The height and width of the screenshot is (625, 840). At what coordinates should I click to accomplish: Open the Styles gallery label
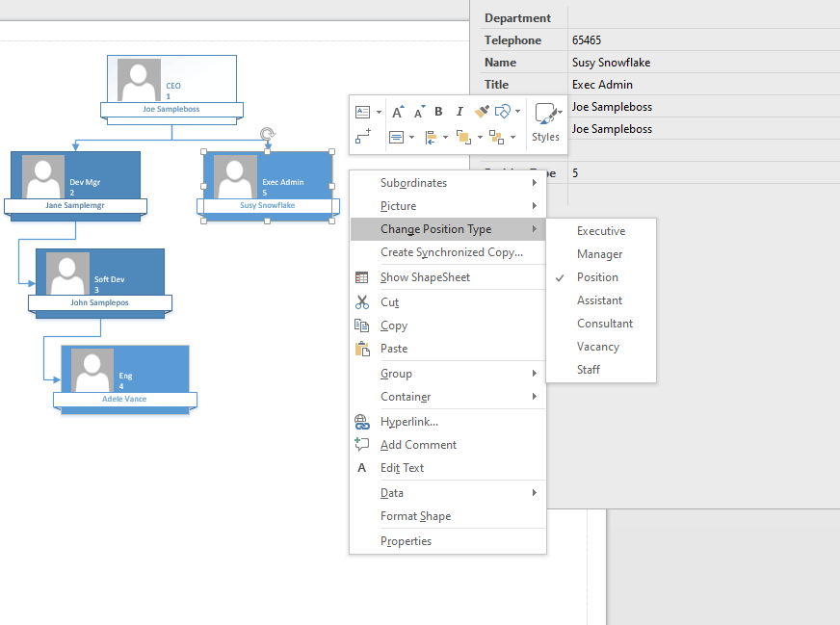pyautogui.click(x=545, y=137)
